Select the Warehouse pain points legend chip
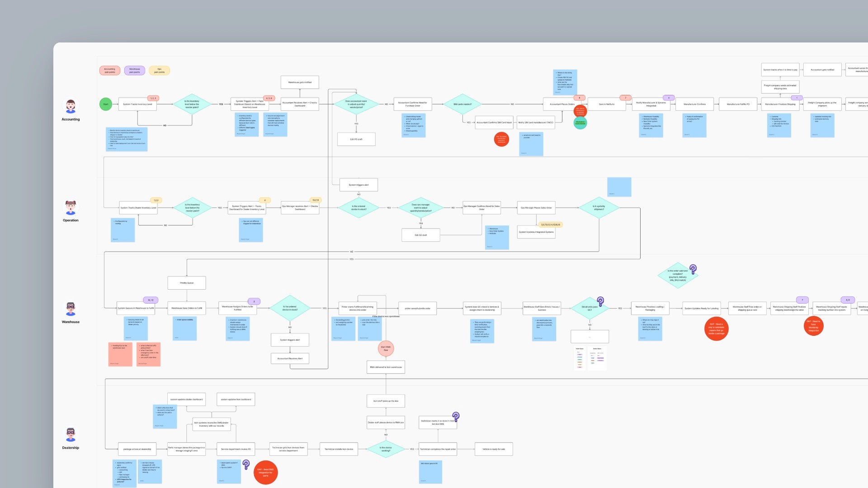Image resolution: width=868 pixels, height=488 pixels. point(135,70)
